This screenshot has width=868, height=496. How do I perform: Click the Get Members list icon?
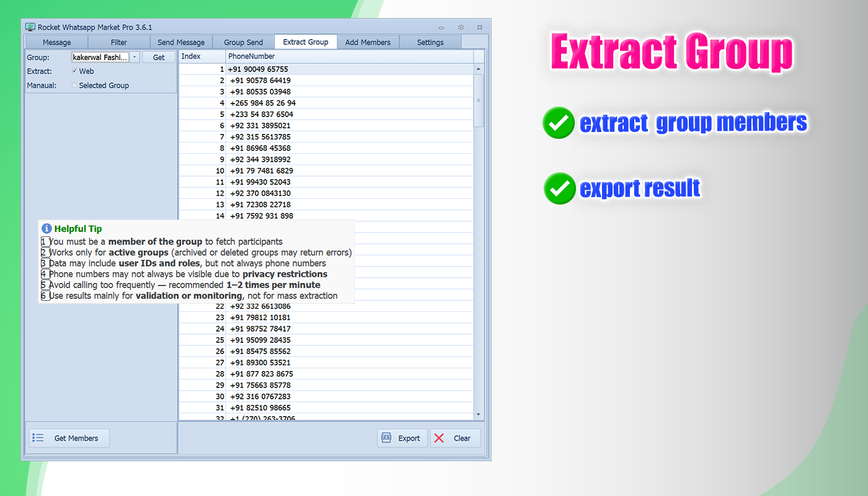click(38, 438)
